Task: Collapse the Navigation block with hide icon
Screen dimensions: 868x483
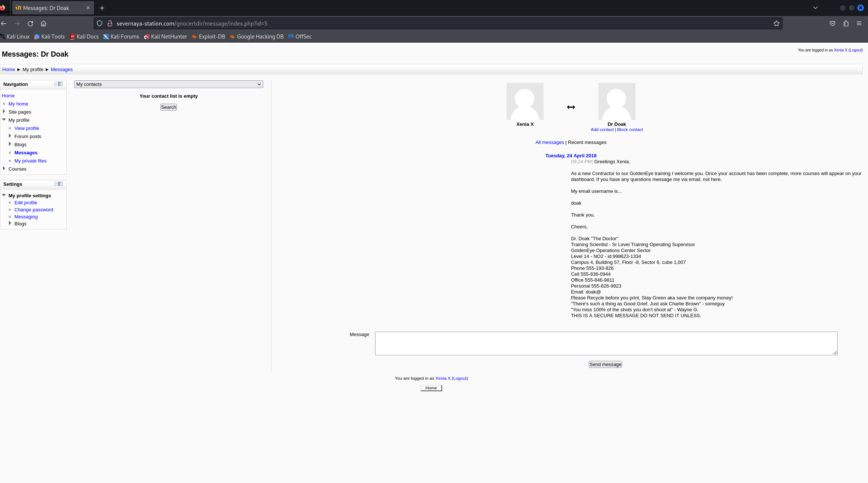Action: coord(56,84)
